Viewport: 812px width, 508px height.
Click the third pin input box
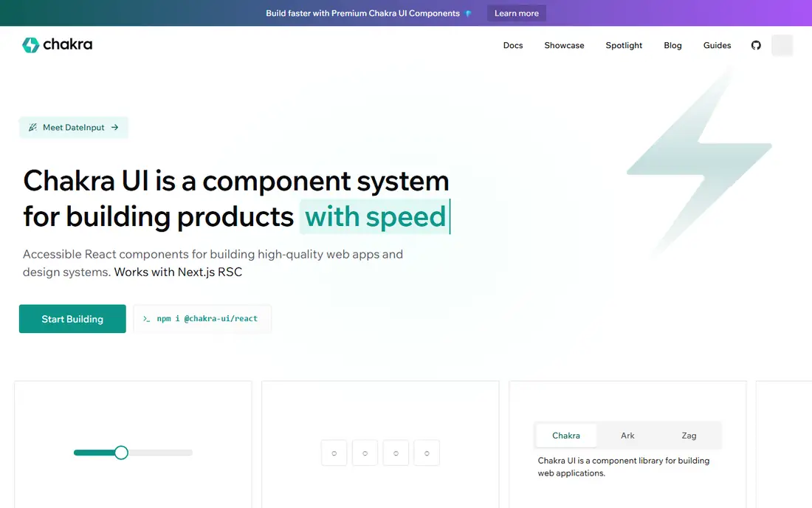pos(396,453)
